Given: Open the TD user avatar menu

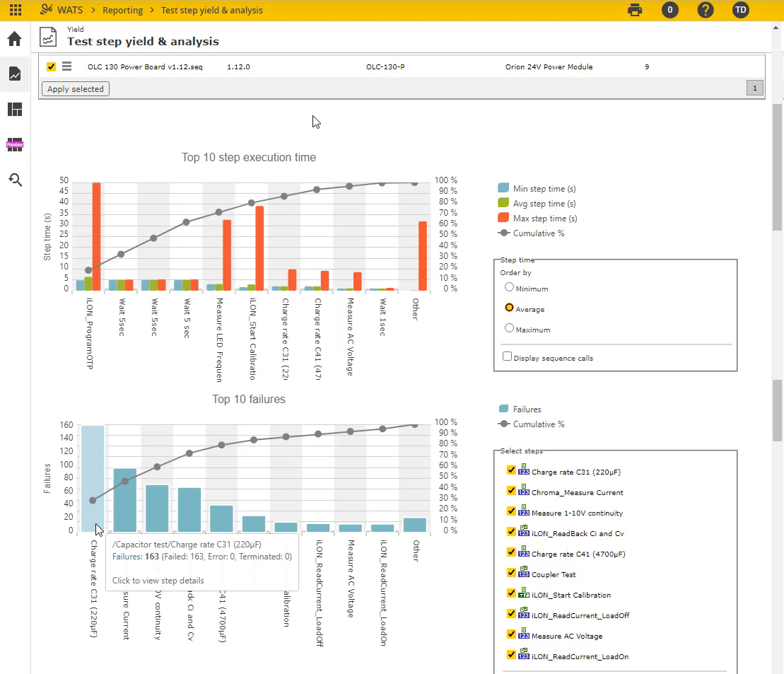Looking at the screenshot, I should (740, 10).
